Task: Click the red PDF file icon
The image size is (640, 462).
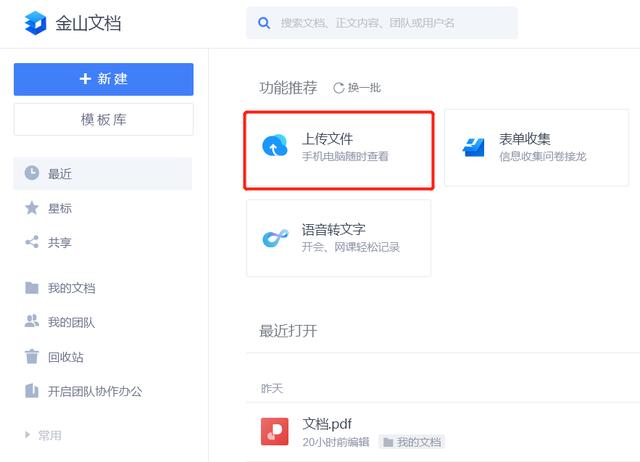Action: (x=275, y=431)
